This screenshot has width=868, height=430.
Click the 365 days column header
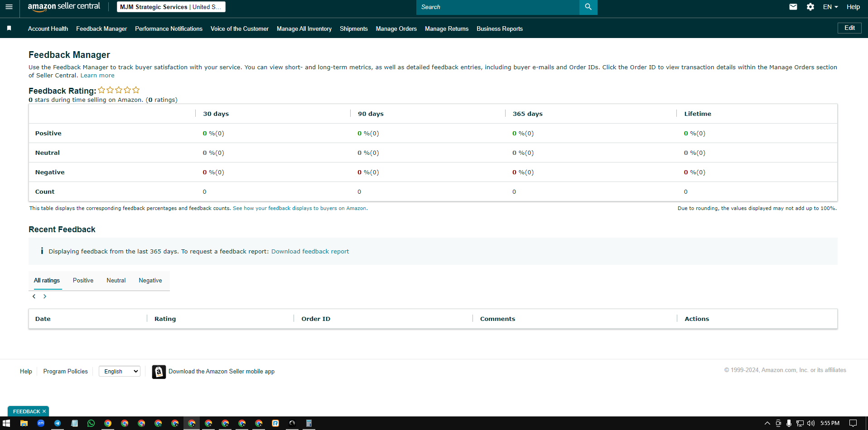point(528,114)
